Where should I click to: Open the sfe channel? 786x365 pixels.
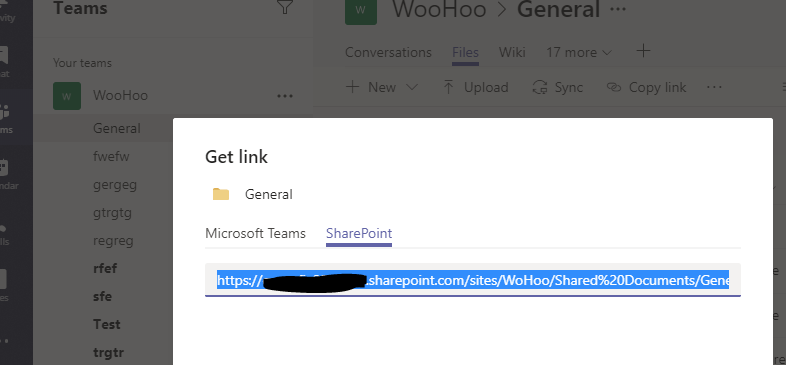[x=103, y=296]
